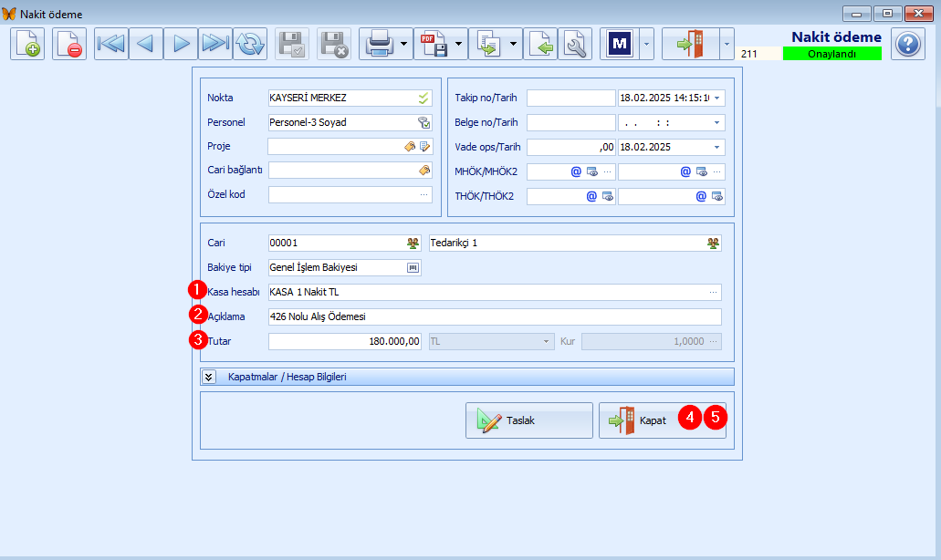This screenshot has width=941, height=560.
Task: Open the Takip tarih date dropdown
Action: 717,98
